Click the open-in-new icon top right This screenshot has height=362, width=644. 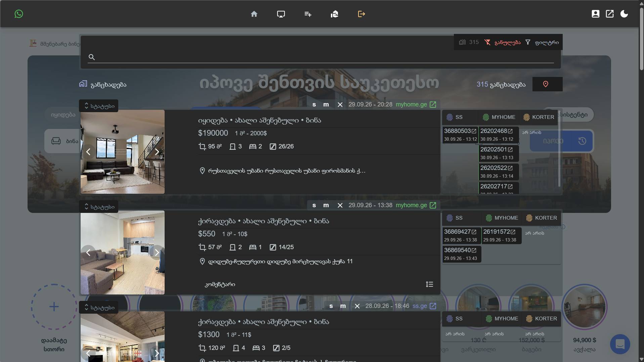click(610, 14)
